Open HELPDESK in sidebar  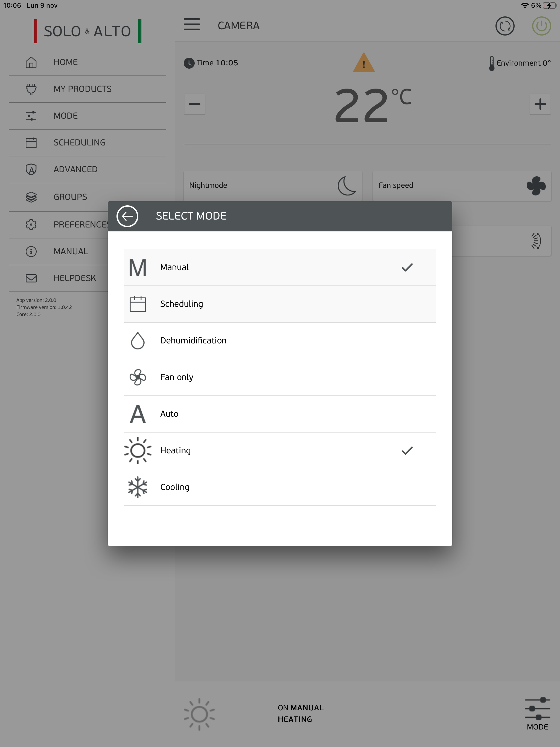pos(58,278)
